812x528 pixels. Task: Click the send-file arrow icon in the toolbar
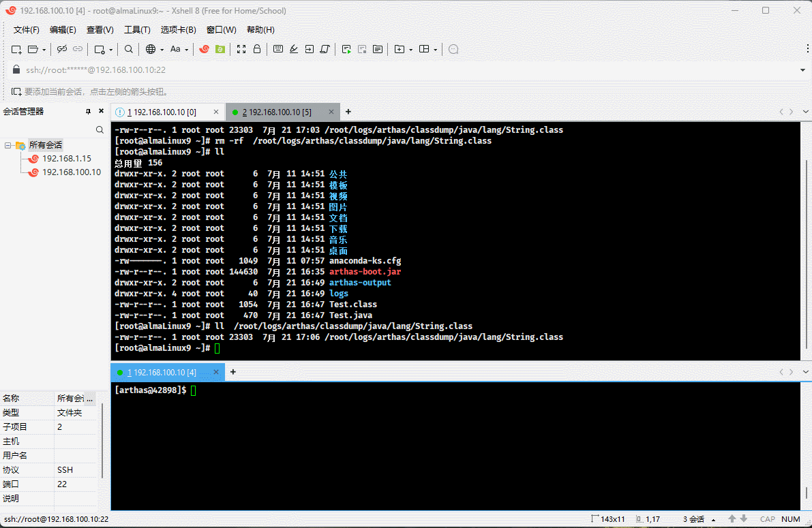click(309, 49)
